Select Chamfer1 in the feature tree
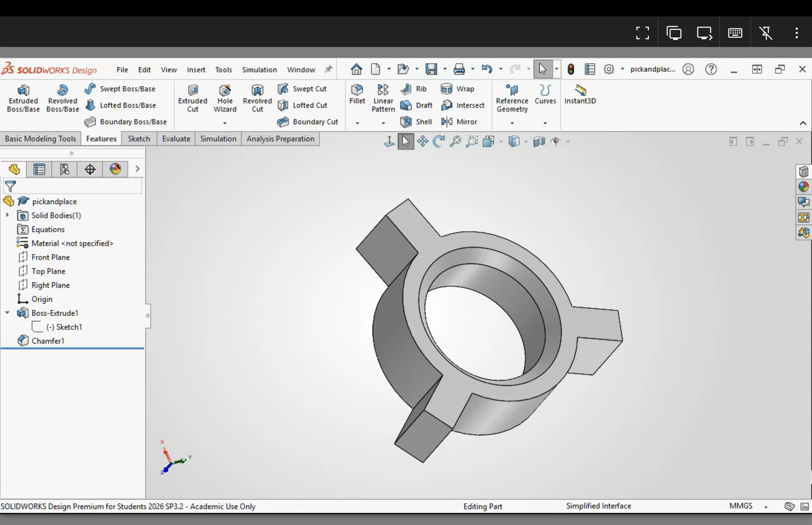Viewport: 812px width, 525px height. coord(48,340)
